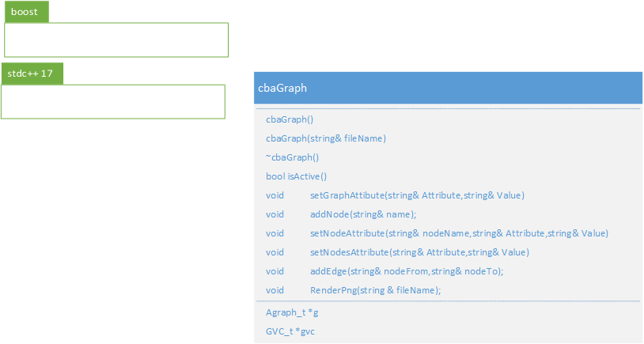Click the setGraphAttribute method signature
The width and height of the screenshot is (644, 344).
[417, 195]
